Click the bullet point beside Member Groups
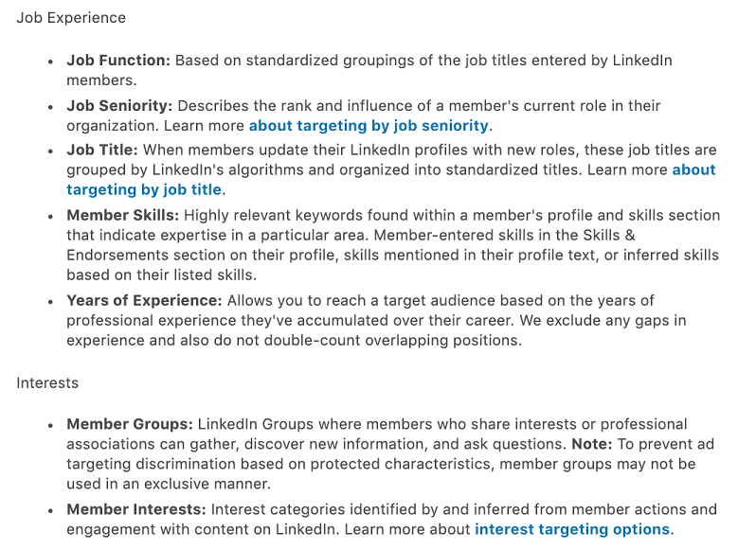The height and width of the screenshot is (550, 756). point(50,426)
